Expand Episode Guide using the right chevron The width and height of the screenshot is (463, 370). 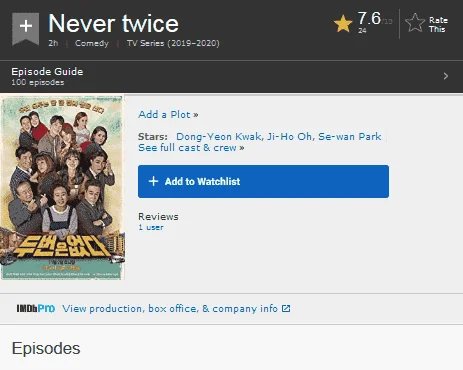click(446, 76)
